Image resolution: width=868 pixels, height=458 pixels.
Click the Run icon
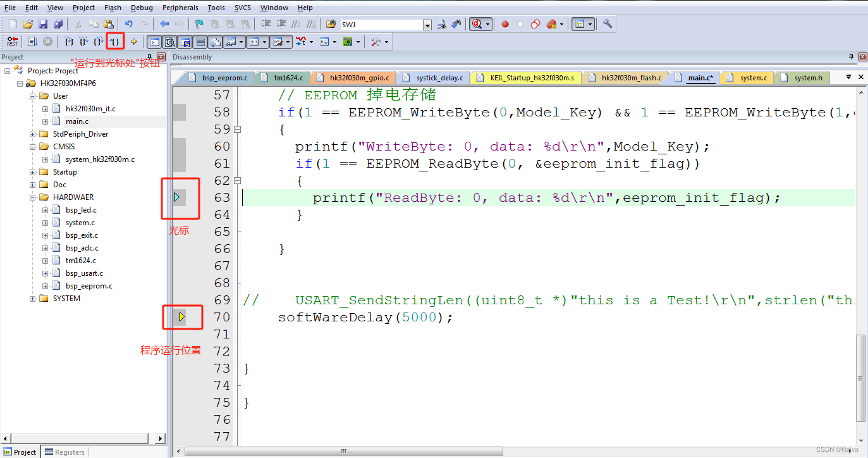(32, 42)
